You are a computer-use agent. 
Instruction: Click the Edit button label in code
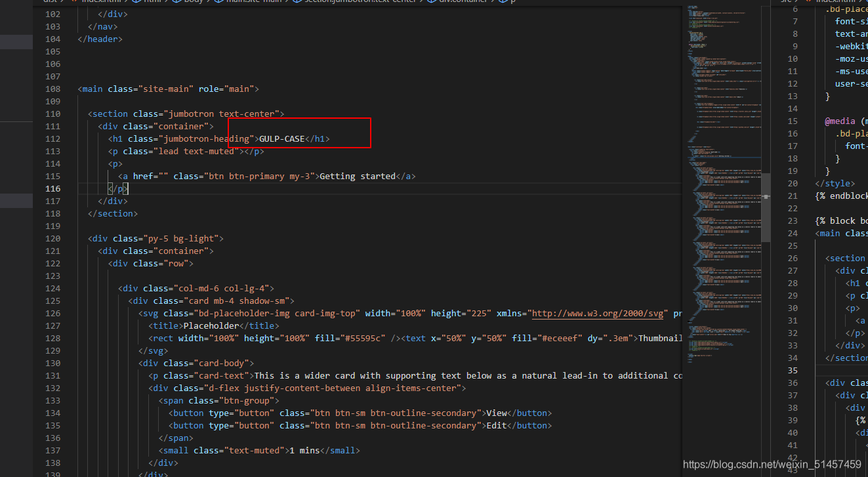coord(497,426)
